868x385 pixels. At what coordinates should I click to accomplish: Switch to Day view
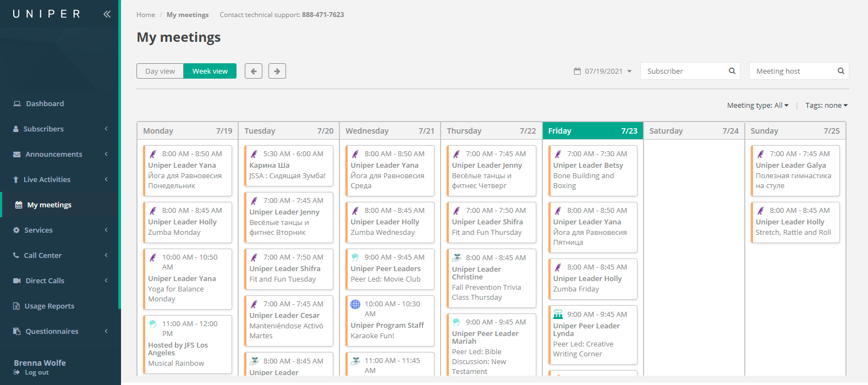tap(160, 71)
